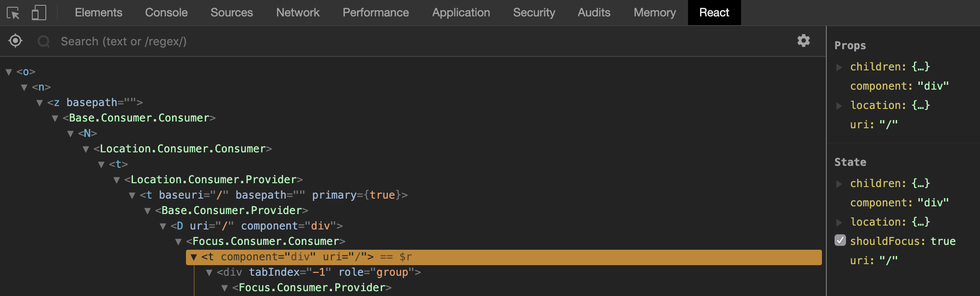The height and width of the screenshot is (296, 980).
Task: Collapse the Location.Consumer.Provider tree node
Action: click(x=117, y=180)
